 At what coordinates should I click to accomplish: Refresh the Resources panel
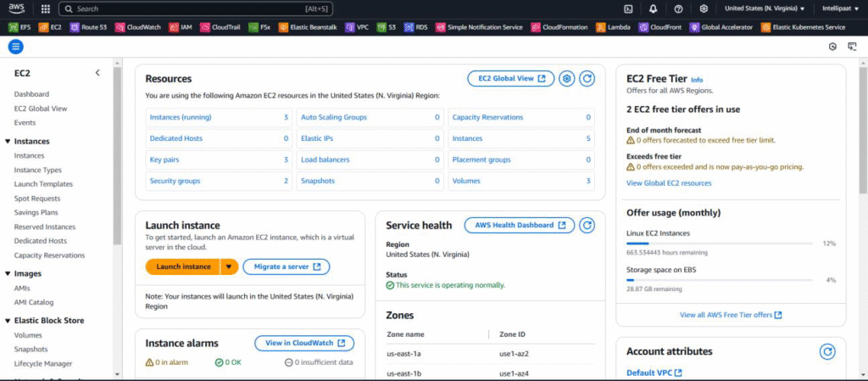[x=587, y=78]
